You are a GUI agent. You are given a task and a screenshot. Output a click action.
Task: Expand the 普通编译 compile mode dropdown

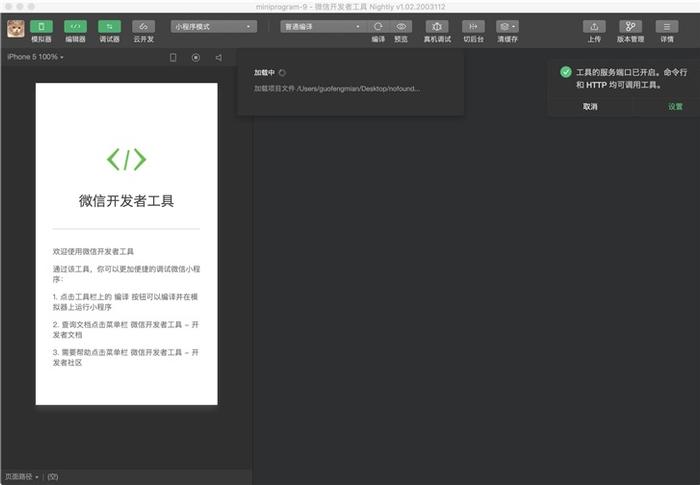click(323, 27)
